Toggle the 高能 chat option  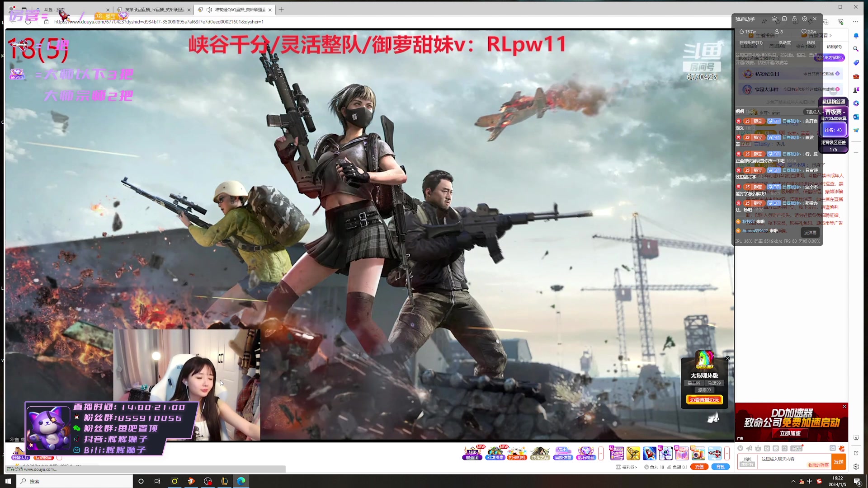click(x=797, y=448)
